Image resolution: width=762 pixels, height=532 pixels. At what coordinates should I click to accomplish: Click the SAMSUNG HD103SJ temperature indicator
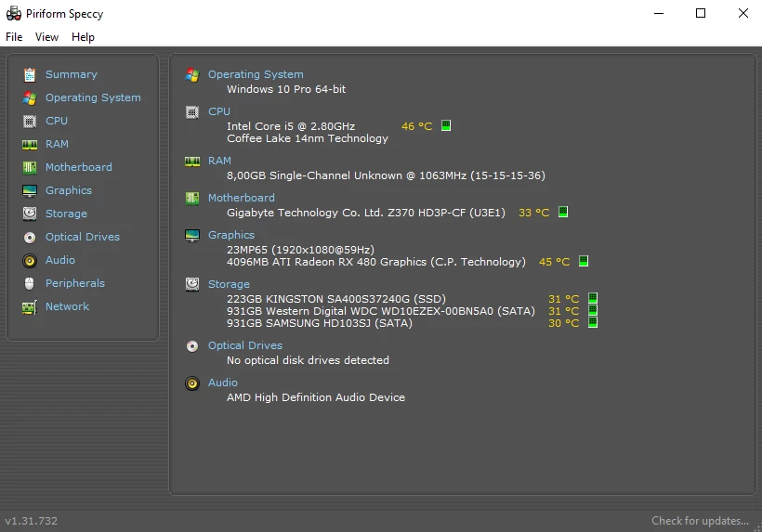593,322
